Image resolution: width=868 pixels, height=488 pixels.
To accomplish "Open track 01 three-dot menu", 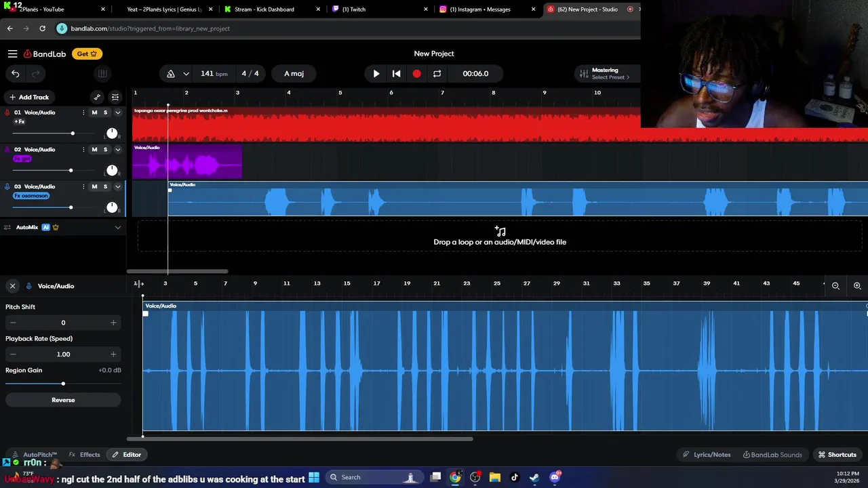I will pyautogui.click(x=83, y=113).
